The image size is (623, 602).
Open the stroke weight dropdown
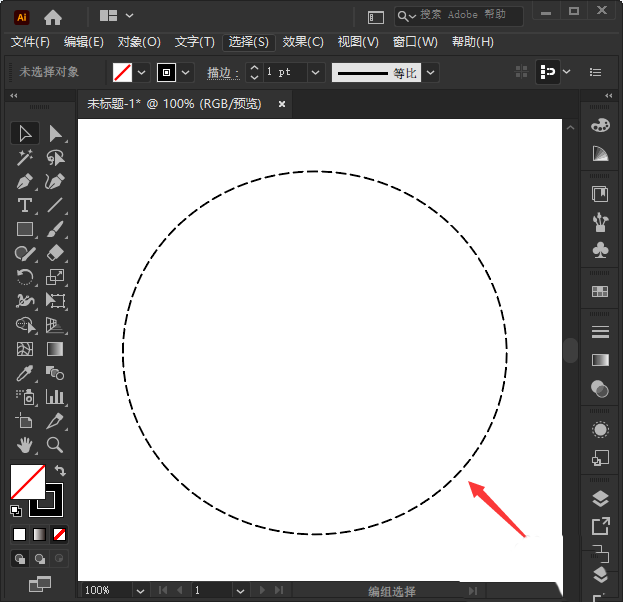pyautogui.click(x=316, y=72)
